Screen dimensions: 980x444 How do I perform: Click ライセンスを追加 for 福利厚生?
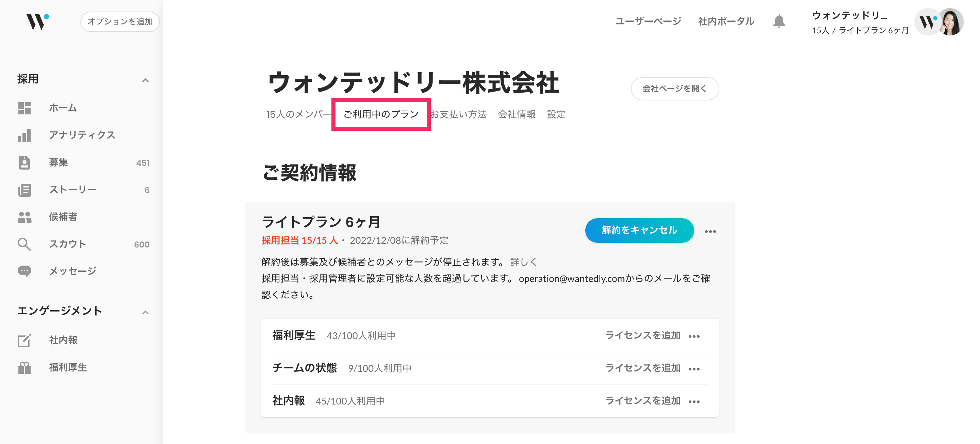pyautogui.click(x=642, y=335)
